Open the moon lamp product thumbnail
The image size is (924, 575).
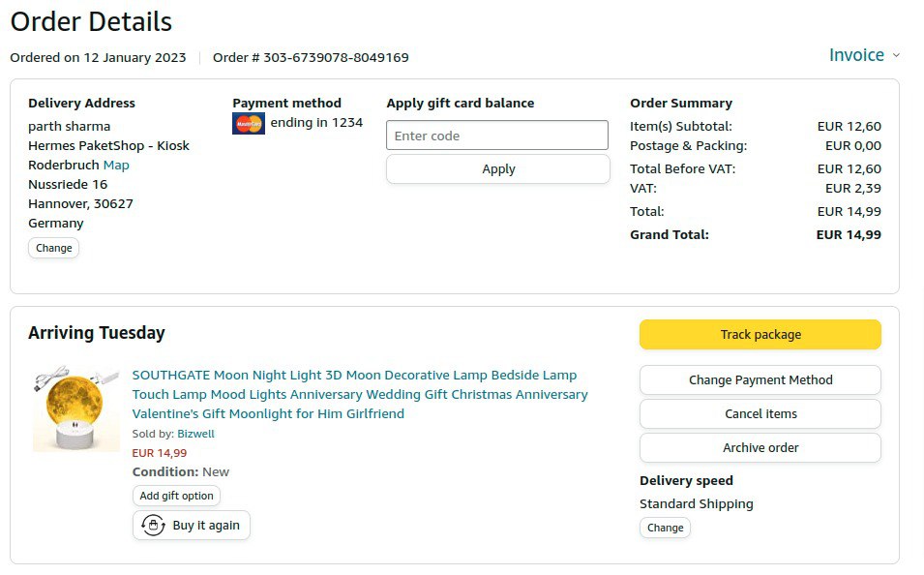tap(75, 408)
